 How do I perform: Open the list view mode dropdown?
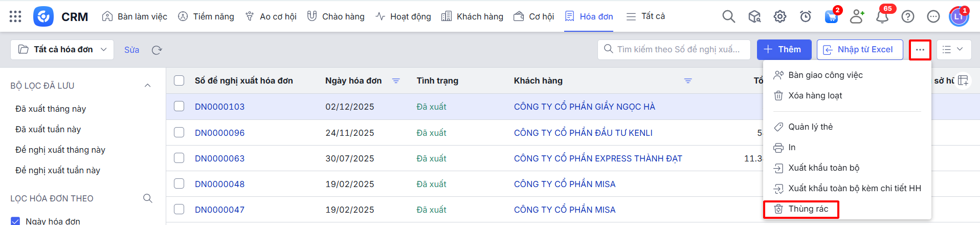pyautogui.click(x=952, y=50)
